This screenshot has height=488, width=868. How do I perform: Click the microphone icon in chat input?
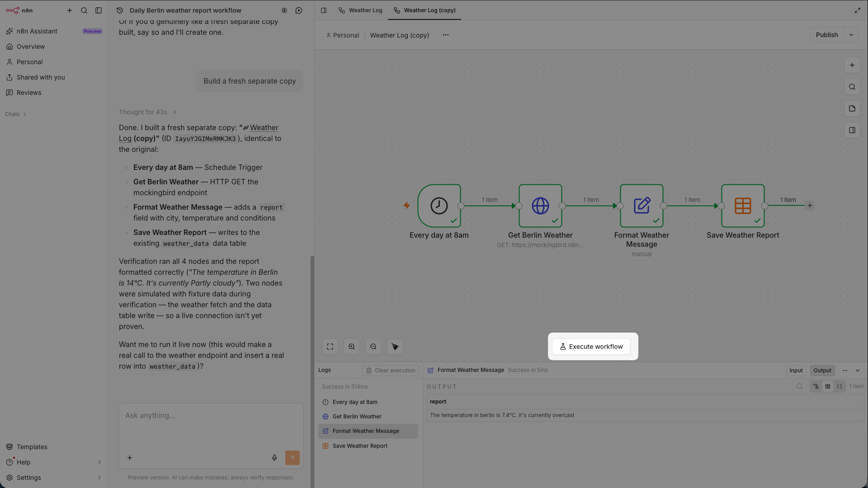274,458
